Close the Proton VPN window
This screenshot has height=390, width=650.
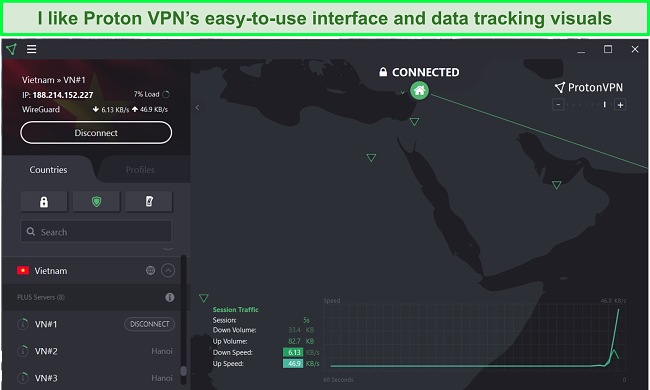[635, 49]
